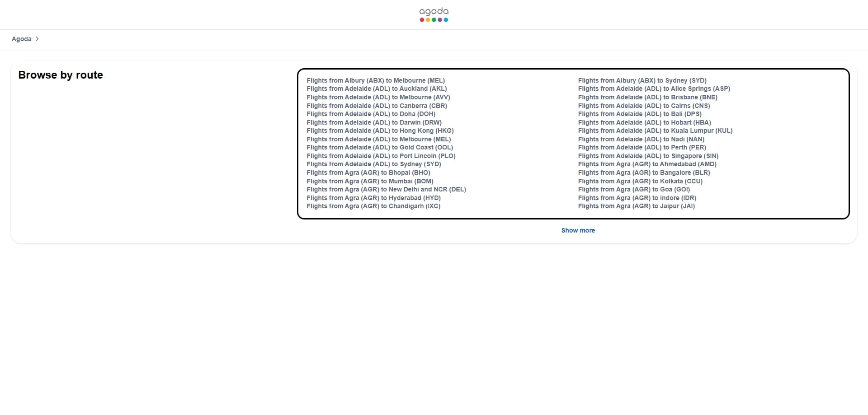View Adelaide to Singapore (SIN) flights
This screenshot has height=415, width=868.
point(648,156)
